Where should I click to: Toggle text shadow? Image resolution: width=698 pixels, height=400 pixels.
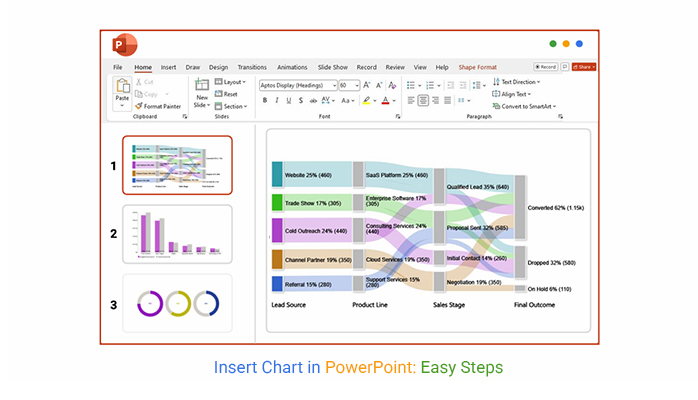301,101
